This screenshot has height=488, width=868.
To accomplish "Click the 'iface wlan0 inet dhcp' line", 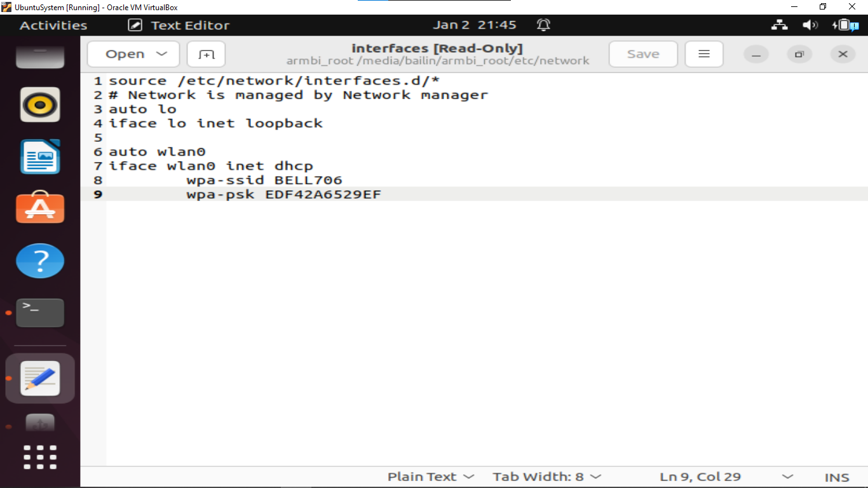I will [211, 166].
